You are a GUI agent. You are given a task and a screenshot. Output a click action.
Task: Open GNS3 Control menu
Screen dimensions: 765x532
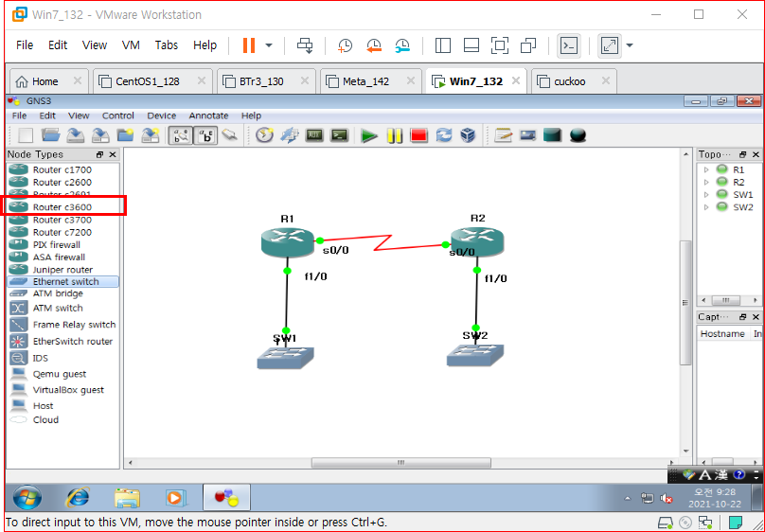point(117,115)
